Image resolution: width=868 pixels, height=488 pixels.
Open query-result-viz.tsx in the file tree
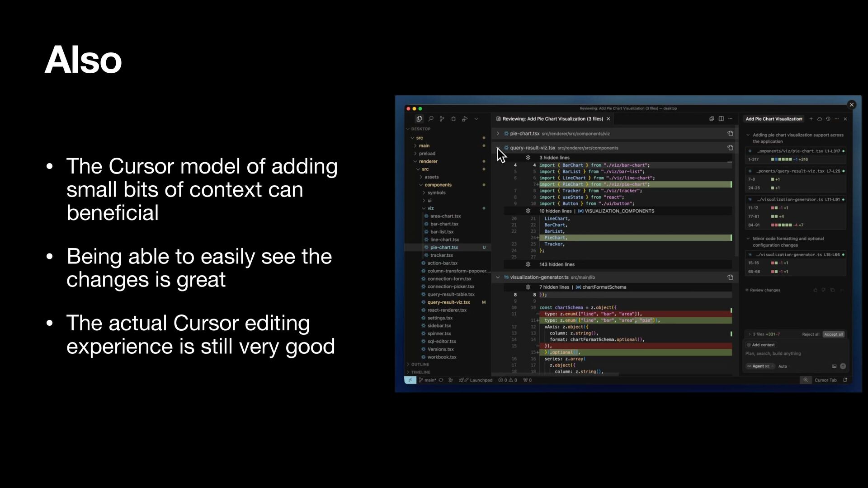pos(448,302)
